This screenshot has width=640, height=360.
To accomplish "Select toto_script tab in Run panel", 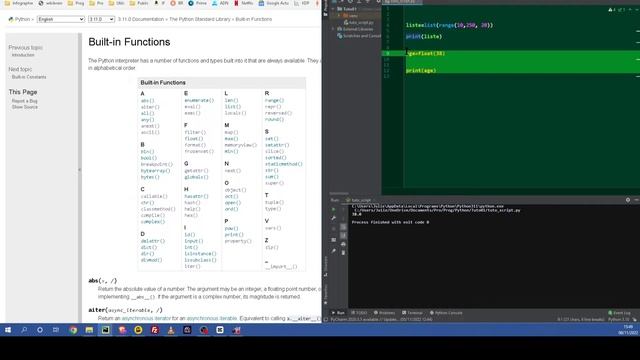I will (x=358, y=200).
